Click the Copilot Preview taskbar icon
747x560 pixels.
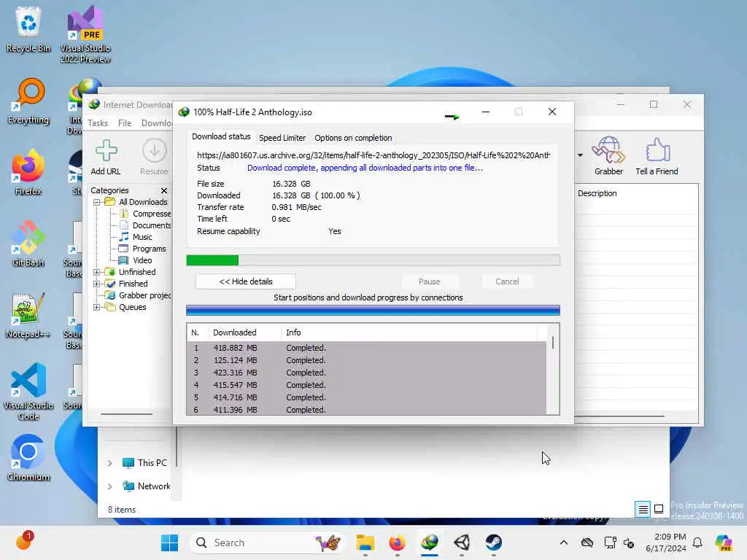click(724, 542)
